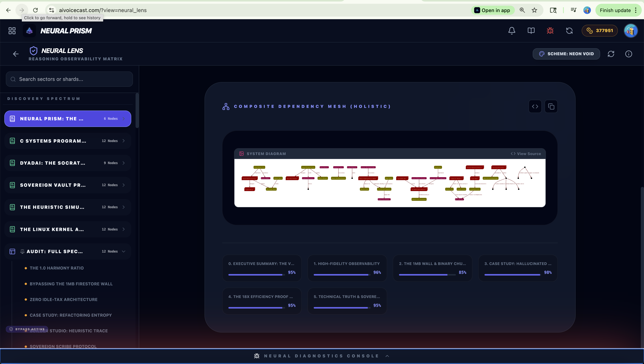Click the search sectors or shards field
Image resolution: width=644 pixels, height=364 pixels.
69,79
